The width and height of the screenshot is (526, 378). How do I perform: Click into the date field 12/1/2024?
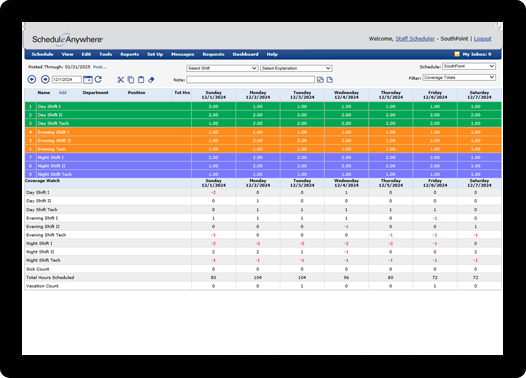click(x=67, y=80)
